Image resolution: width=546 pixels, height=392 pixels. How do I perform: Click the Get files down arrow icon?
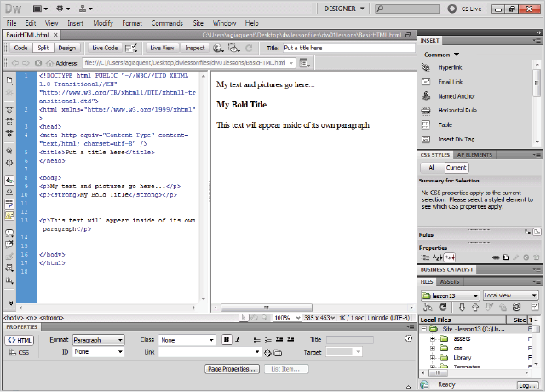click(462, 308)
